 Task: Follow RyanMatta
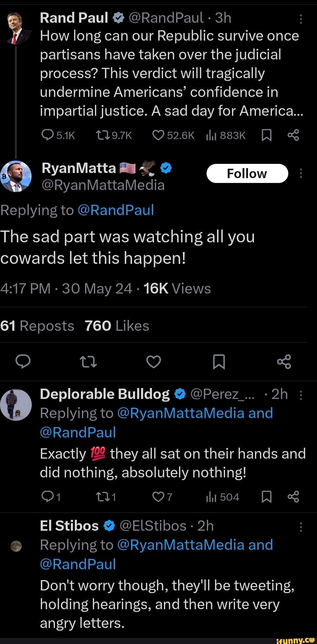click(247, 174)
